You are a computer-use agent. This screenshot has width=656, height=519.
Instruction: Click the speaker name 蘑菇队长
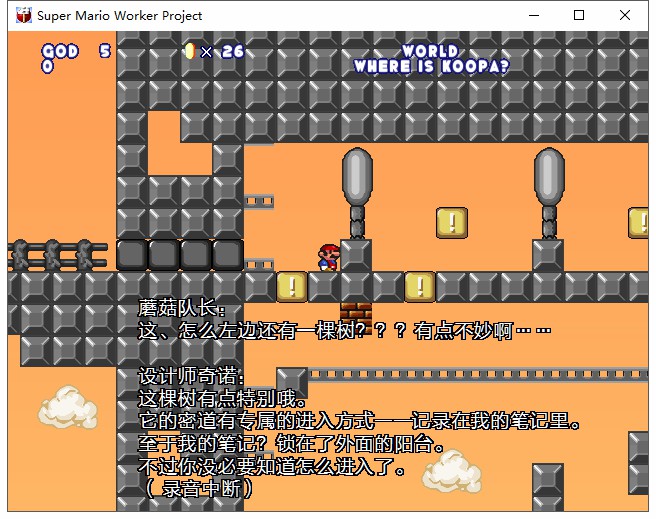(182, 309)
